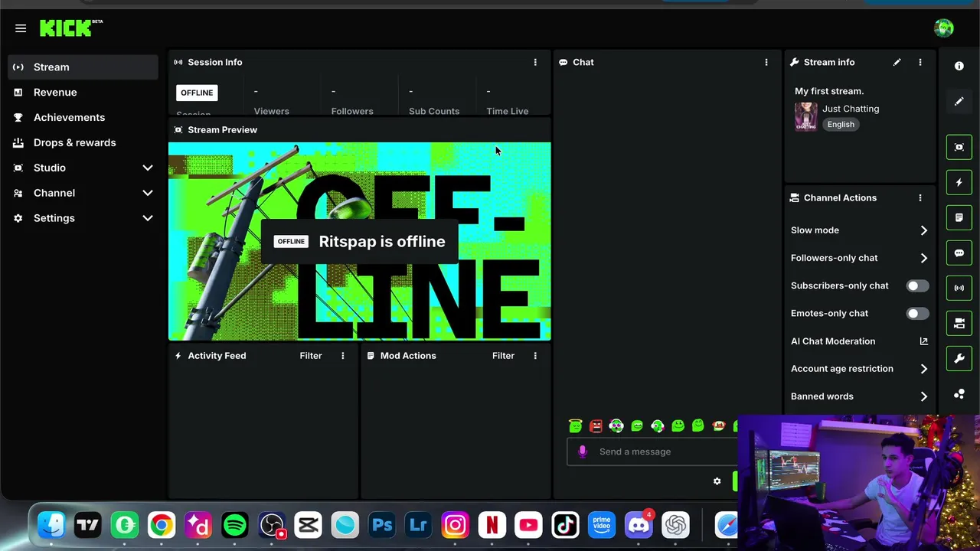Click the document icon in the right rail
The image size is (980, 551).
tap(959, 217)
